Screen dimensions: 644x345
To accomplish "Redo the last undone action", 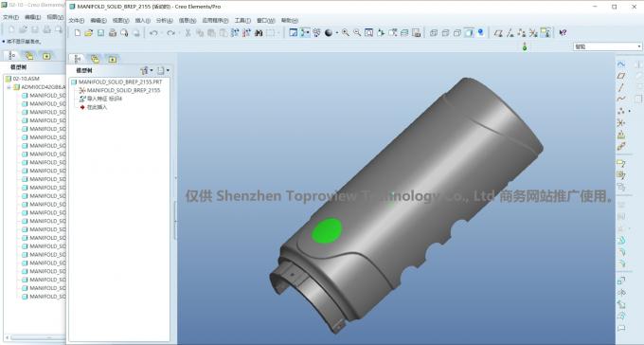I will coord(170,33).
